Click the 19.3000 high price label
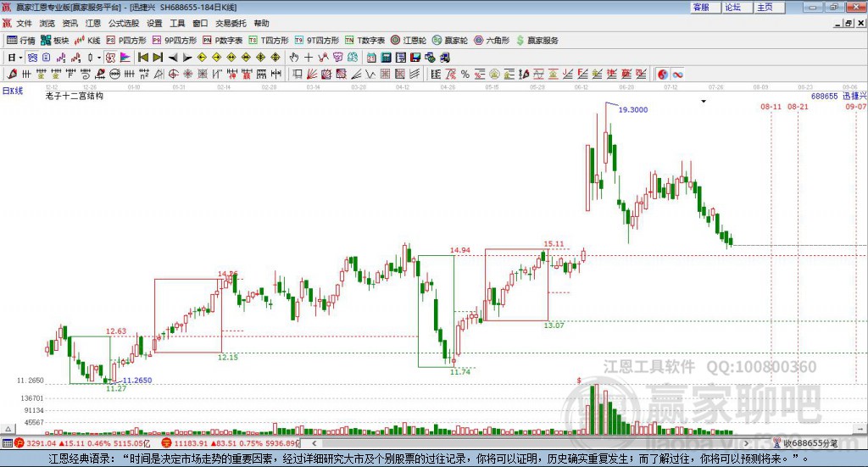The width and height of the screenshot is (868, 467). pyautogui.click(x=632, y=109)
